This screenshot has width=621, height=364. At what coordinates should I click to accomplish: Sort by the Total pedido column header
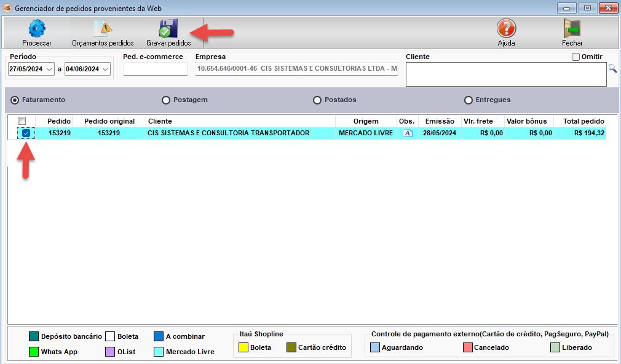pos(583,121)
